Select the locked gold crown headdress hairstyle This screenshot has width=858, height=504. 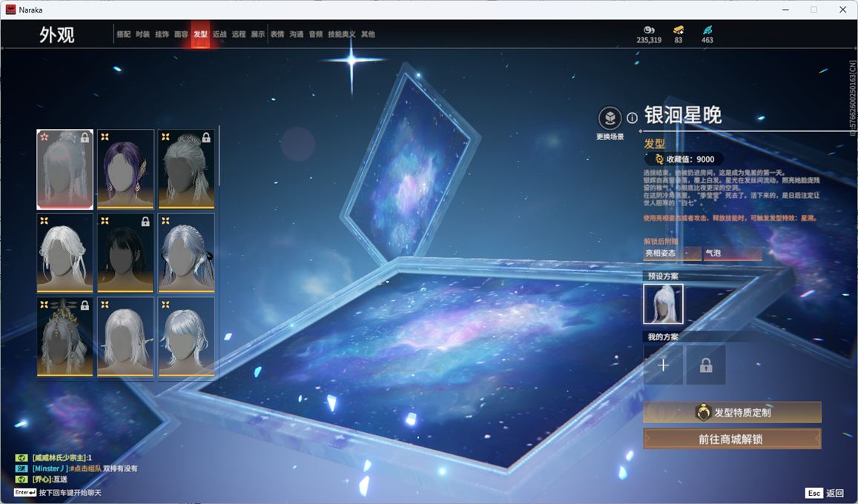coord(65,337)
